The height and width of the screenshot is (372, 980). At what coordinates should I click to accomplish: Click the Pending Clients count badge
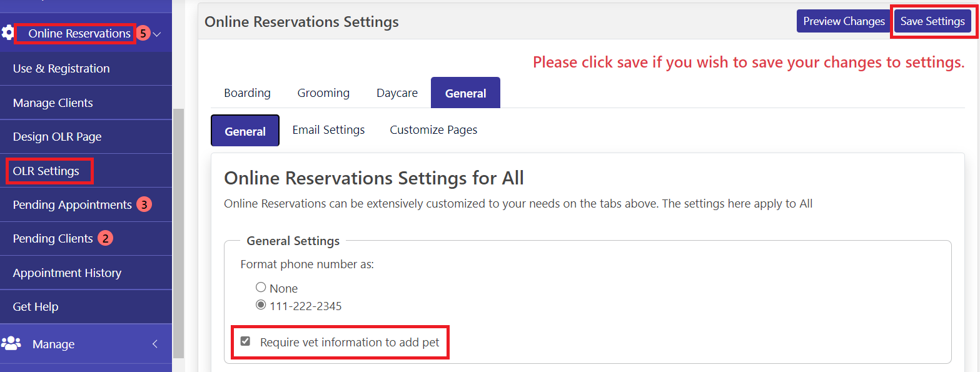coord(105,238)
